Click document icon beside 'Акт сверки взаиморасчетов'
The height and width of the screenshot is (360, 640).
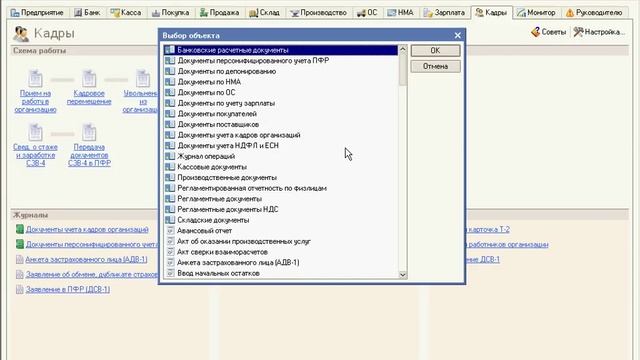[170, 251]
